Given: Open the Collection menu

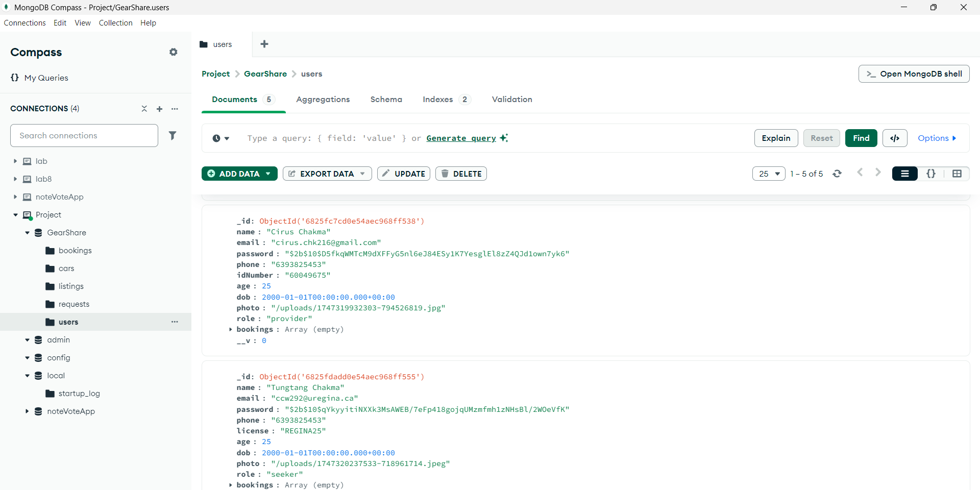Looking at the screenshot, I should point(115,23).
